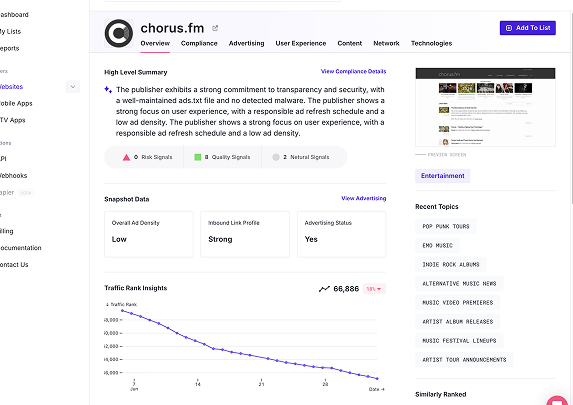Switch to the Compliance tab
Viewport: 573px width, 405px height.
click(199, 43)
